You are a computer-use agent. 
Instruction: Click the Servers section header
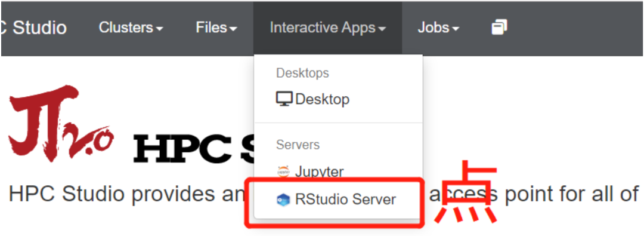coord(298,145)
